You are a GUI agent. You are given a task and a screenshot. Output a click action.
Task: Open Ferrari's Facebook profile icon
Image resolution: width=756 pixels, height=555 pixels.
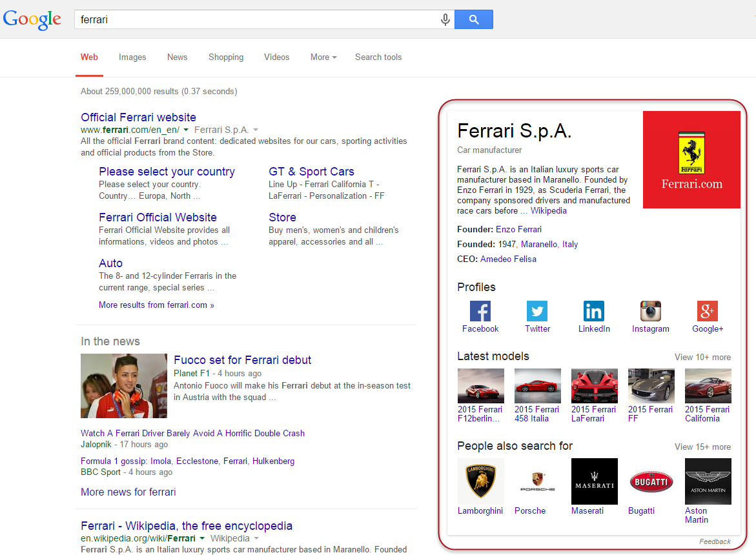pos(480,311)
